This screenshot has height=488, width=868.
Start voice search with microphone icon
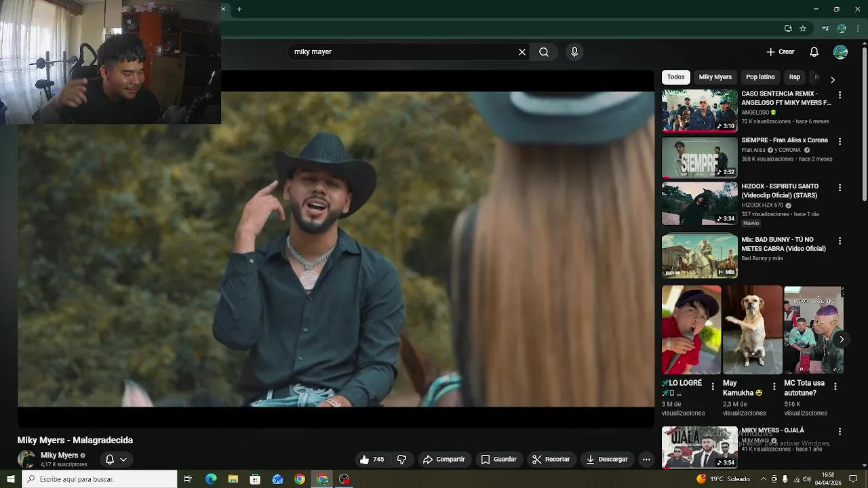[x=574, y=52]
